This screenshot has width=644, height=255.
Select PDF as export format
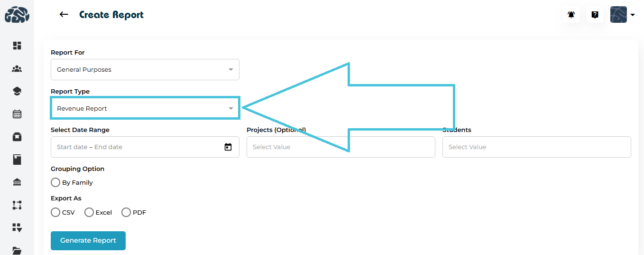click(x=126, y=212)
